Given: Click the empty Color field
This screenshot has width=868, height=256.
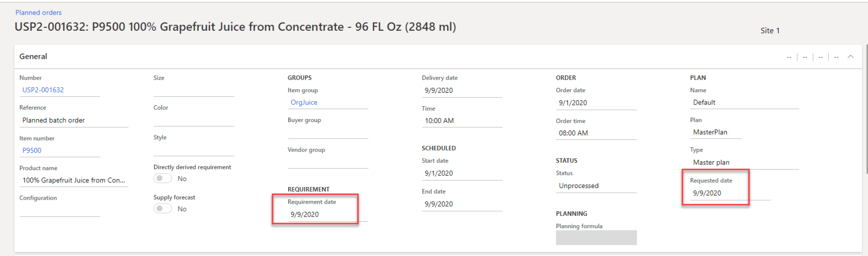Looking at the screenshot, I should 194,120.
